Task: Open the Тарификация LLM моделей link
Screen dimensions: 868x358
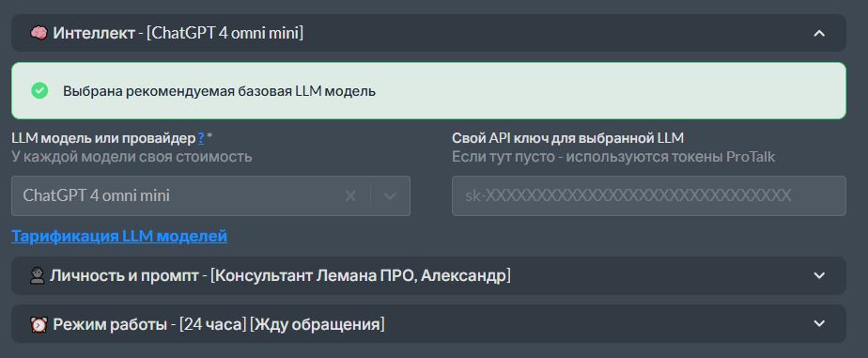Action: (x=119, y=236)
